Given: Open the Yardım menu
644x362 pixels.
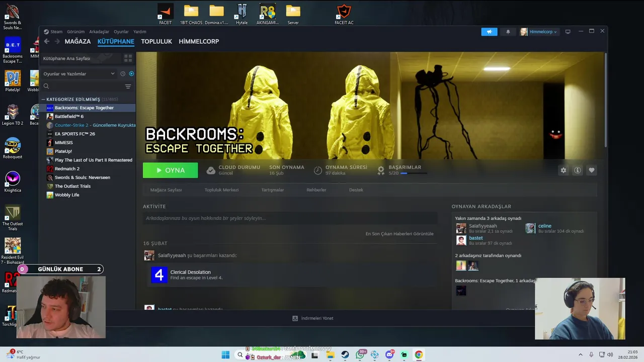Looking at the screenshot, I should pyautogui.click(x=140, y=32).
